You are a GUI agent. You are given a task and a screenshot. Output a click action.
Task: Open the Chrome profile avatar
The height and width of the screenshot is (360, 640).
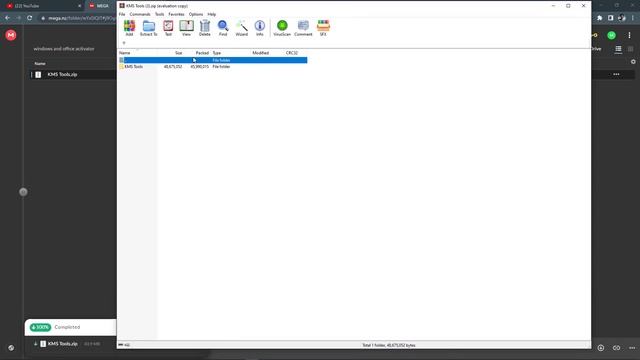[622, 18]
